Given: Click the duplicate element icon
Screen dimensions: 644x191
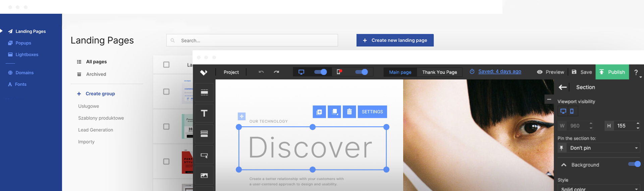Looking at the screenshot, I should (319, 112).
